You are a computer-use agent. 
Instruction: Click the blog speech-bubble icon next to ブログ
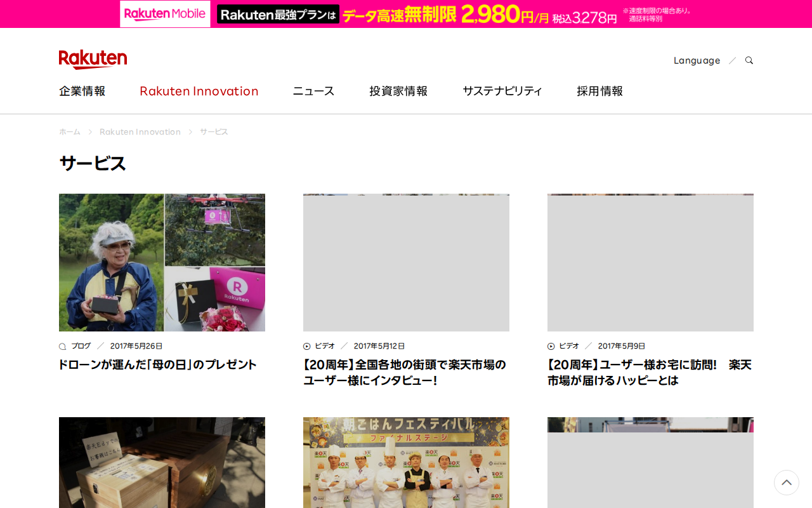(x=61, y=345)
